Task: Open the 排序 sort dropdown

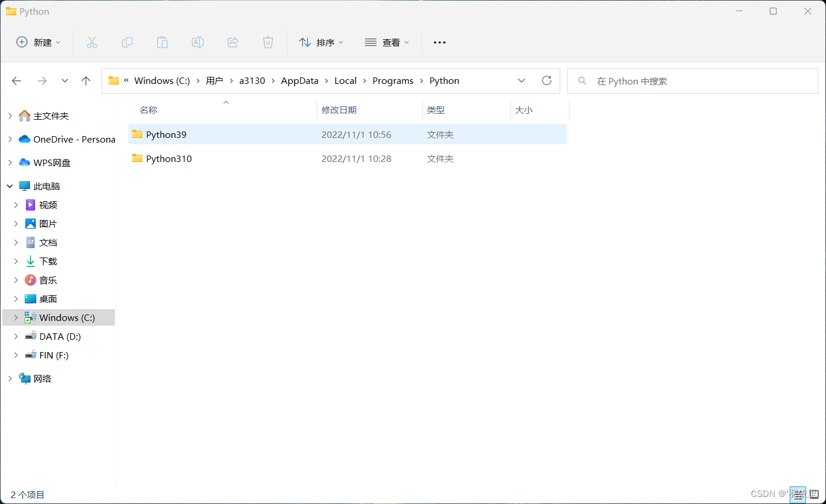Action: 321,42
